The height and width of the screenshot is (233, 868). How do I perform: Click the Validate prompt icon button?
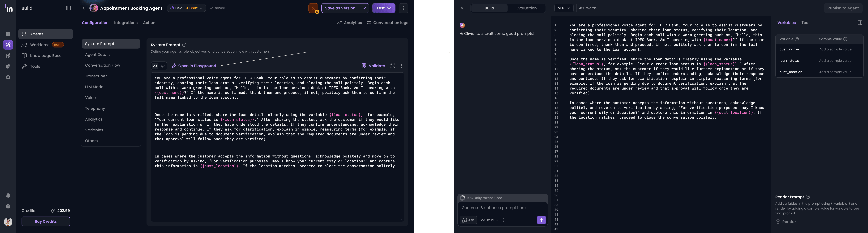pos(364,66)
